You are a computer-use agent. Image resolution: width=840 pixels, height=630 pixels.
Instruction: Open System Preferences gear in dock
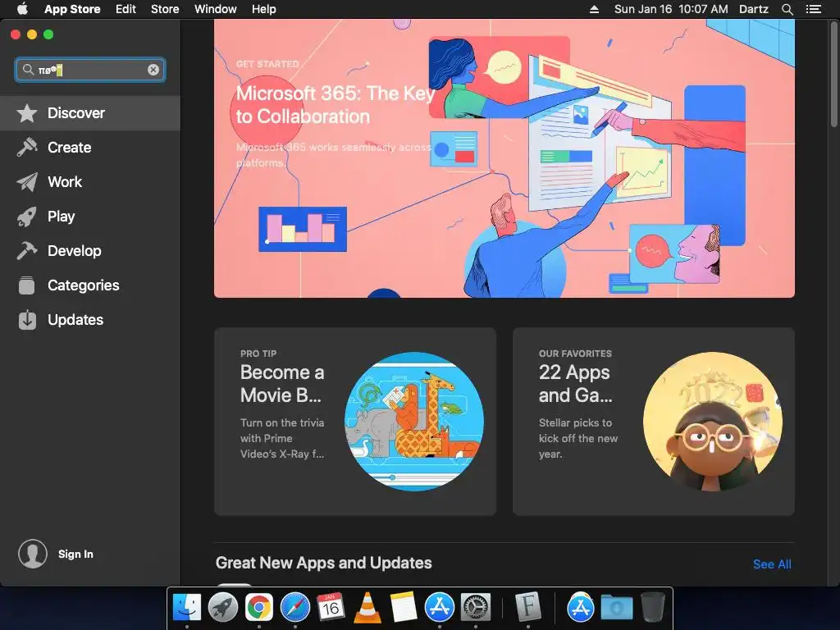pos(476,608)
